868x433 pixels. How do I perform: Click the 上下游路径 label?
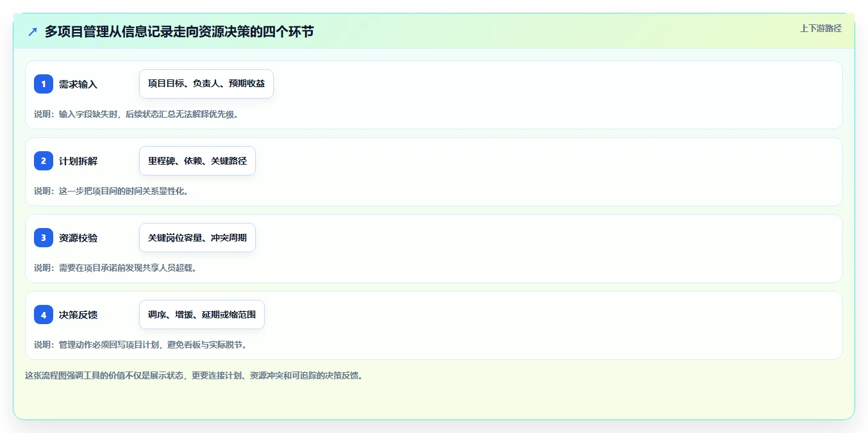[x=821, y=28]
